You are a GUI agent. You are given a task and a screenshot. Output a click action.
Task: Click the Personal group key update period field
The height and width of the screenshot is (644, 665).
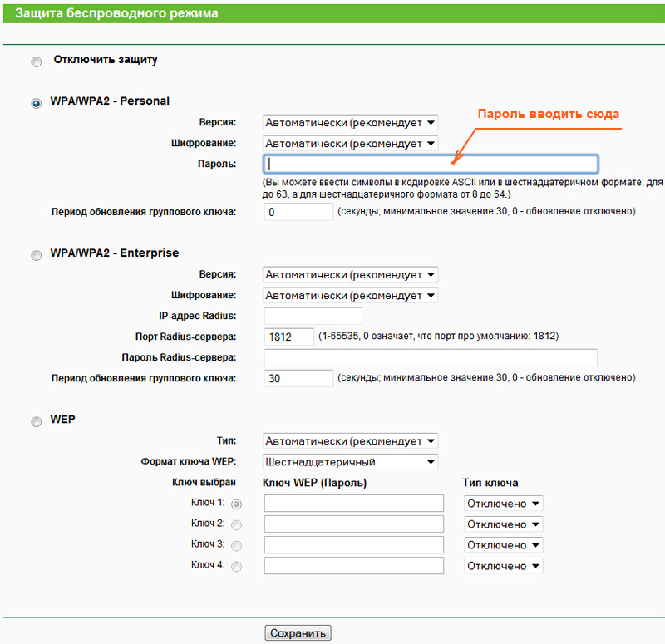[x=298, y=212]
